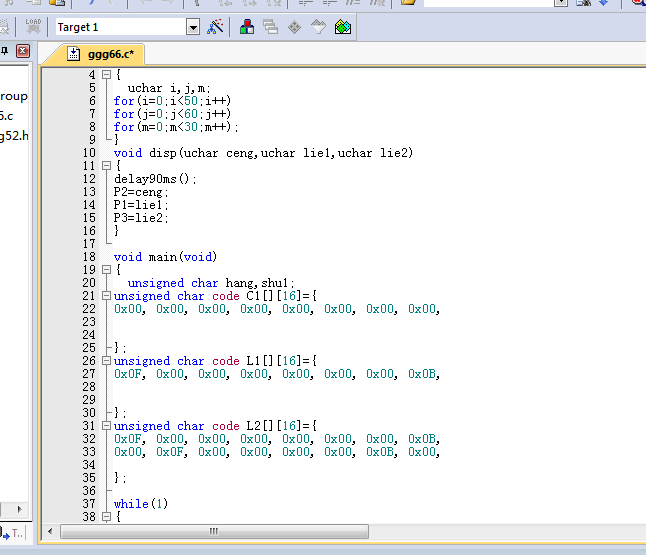Select the '5.c' source file in project tree
Image resolution: width=646 pixels, height=555 pixels.
click(x=7, y=116)
